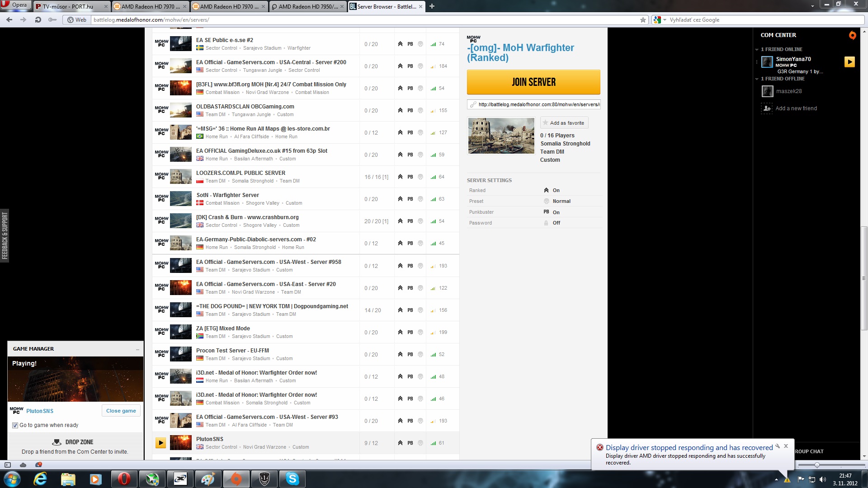
Task: Collapse the 1 FRIEND OFFLINE group
Action: coord(757,79)
